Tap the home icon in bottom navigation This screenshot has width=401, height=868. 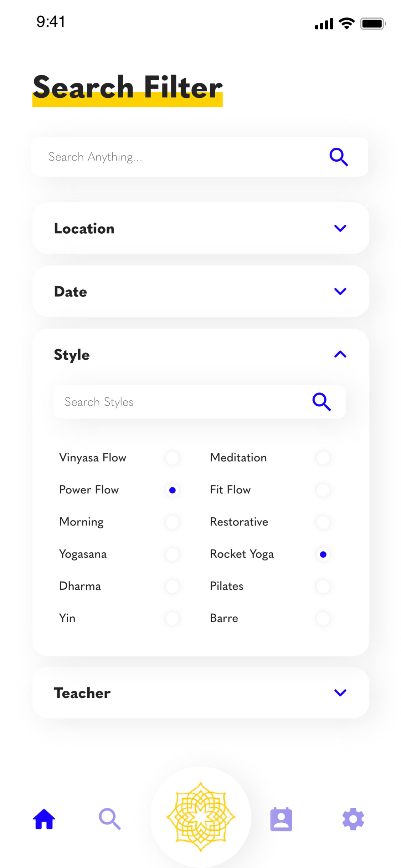(44, 819)
